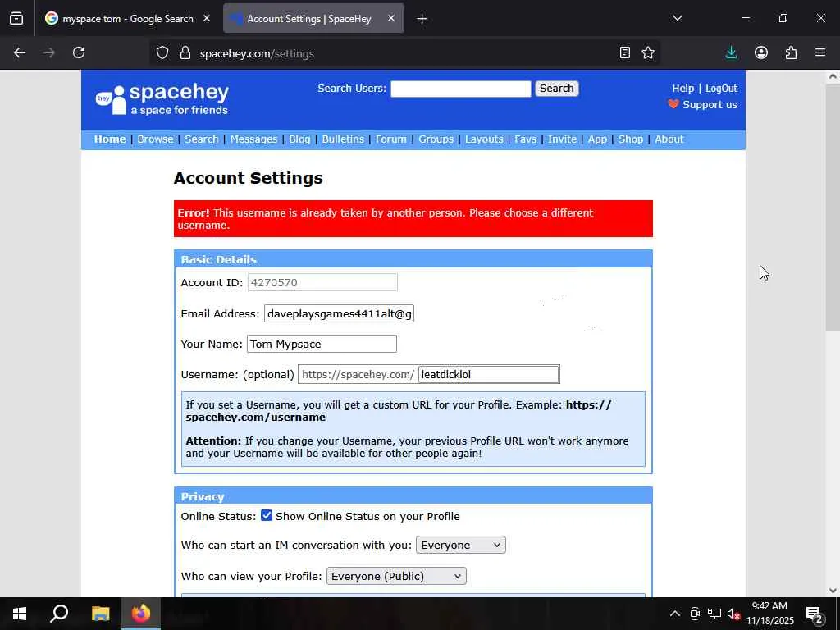
Task: Open the Windows notification center
Action: [815, 614]
